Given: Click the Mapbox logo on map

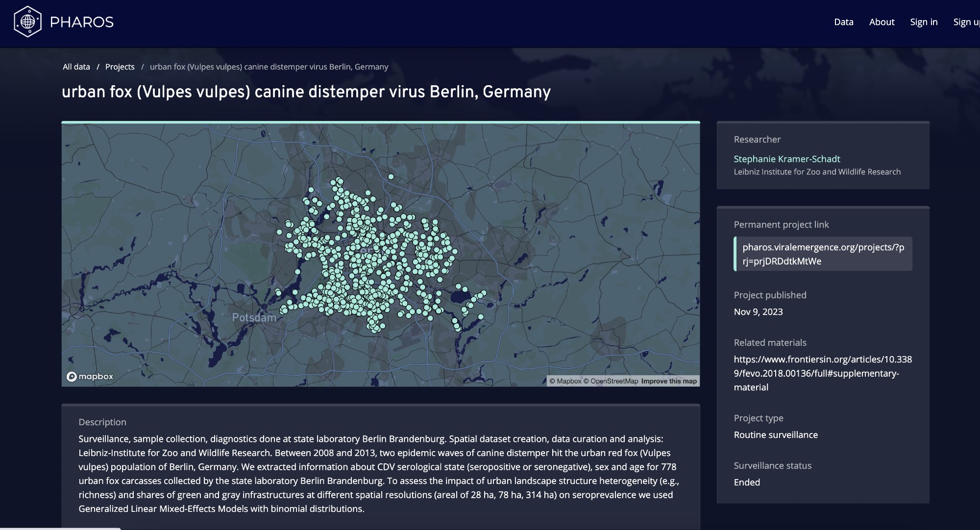Looking at the screenshot, I should click(x=90, y=376).
